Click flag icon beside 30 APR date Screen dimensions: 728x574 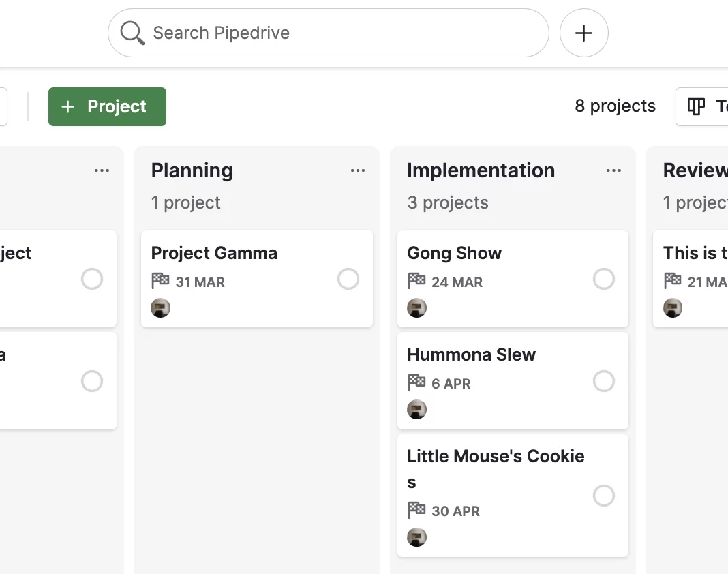[x=416, y=509]
